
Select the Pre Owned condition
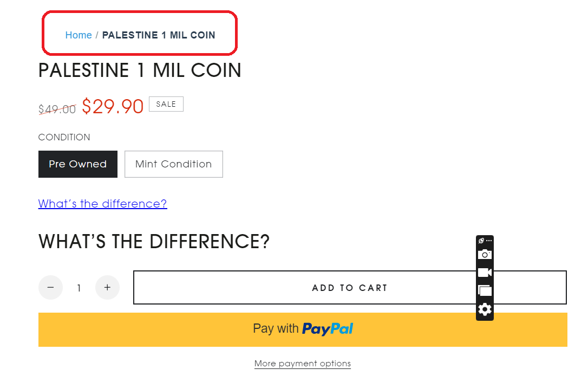pos(78,164)
